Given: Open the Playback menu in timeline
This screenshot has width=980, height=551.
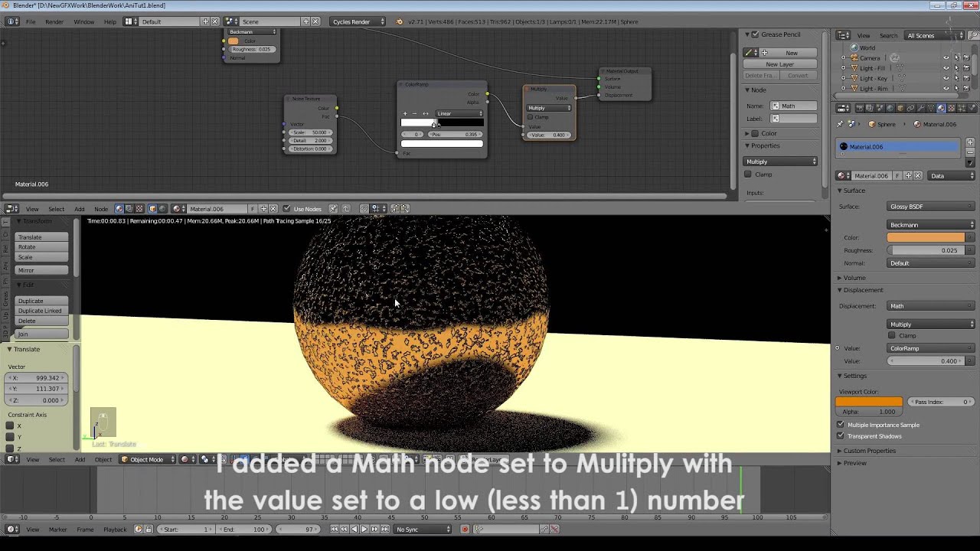Looking at the screenshot, I should tap(115, 530).
